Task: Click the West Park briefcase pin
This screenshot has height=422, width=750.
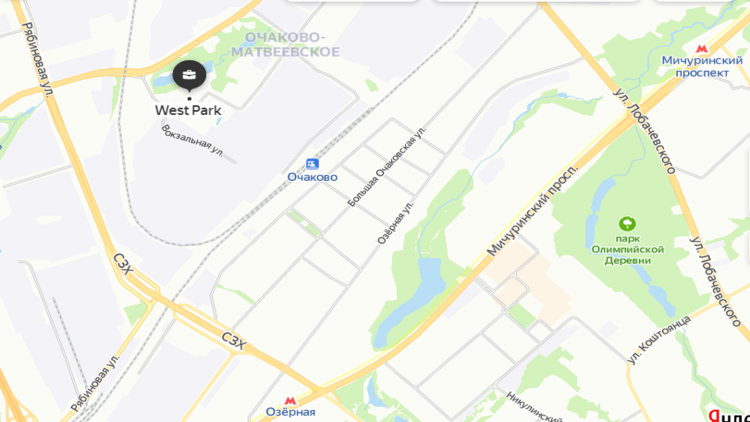Action: (189, 76)
